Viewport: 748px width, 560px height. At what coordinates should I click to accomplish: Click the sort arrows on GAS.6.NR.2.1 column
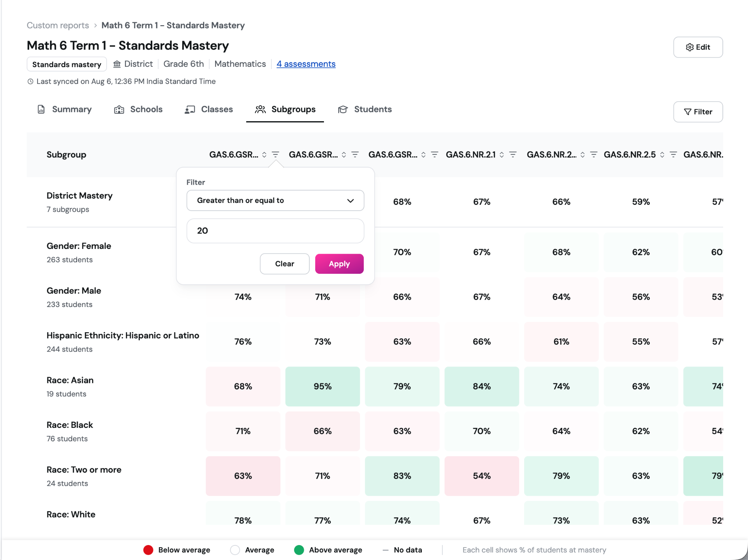[x=502, y=154]
